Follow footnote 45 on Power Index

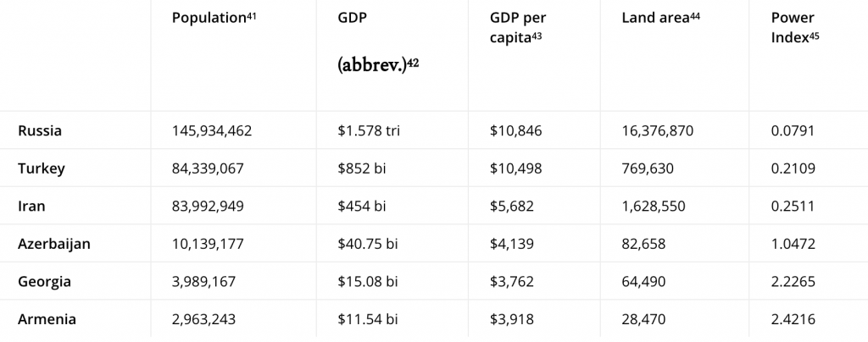[x=815, y=34]
